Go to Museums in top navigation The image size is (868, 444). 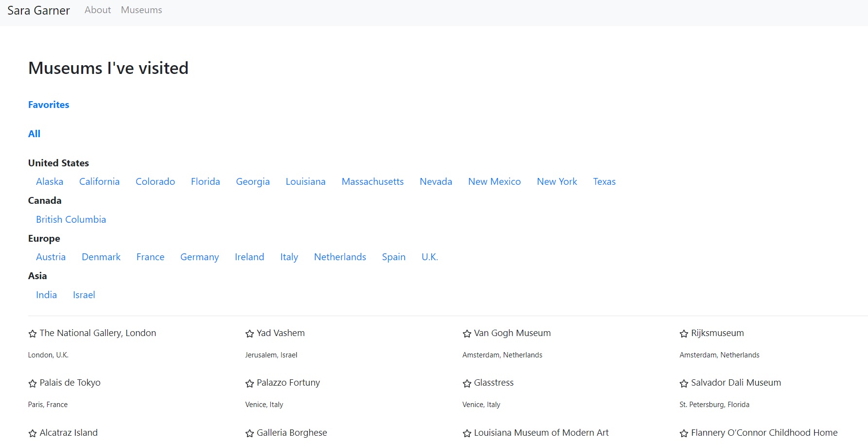(x=142, y=10)
